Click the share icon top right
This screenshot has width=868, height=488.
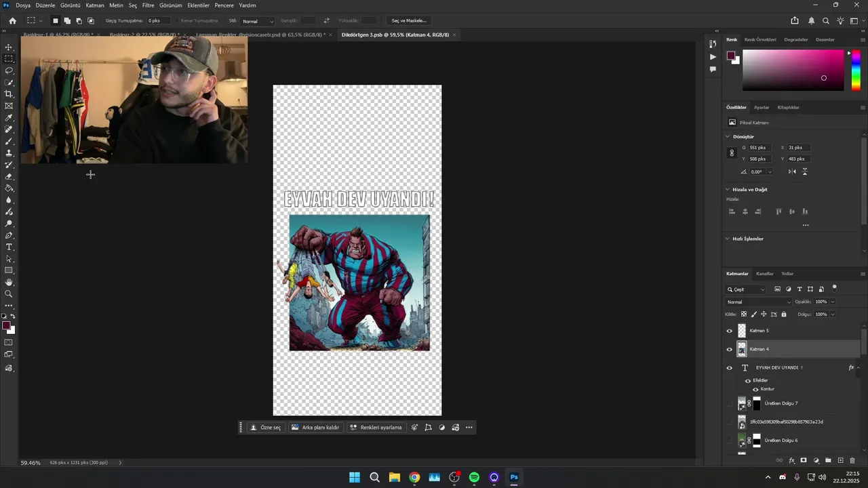pos(794,20)
